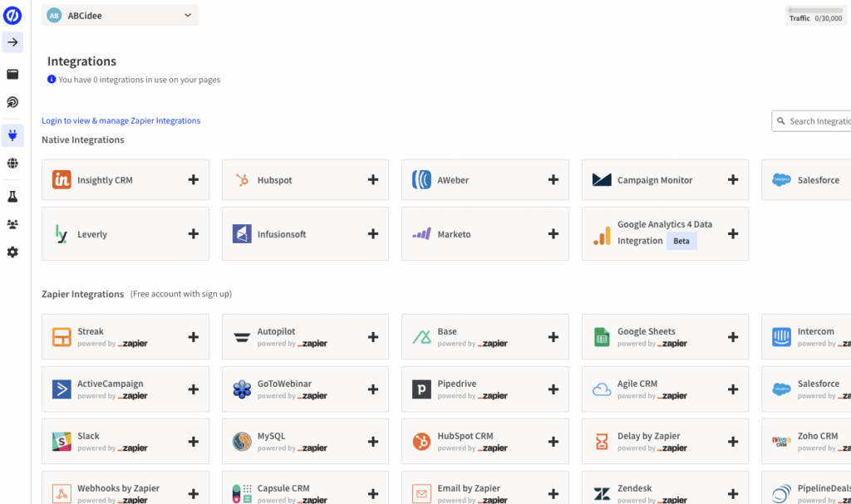Add the Streak Zapier integration
The image size is (851, 504).
[x=193, y=337]
